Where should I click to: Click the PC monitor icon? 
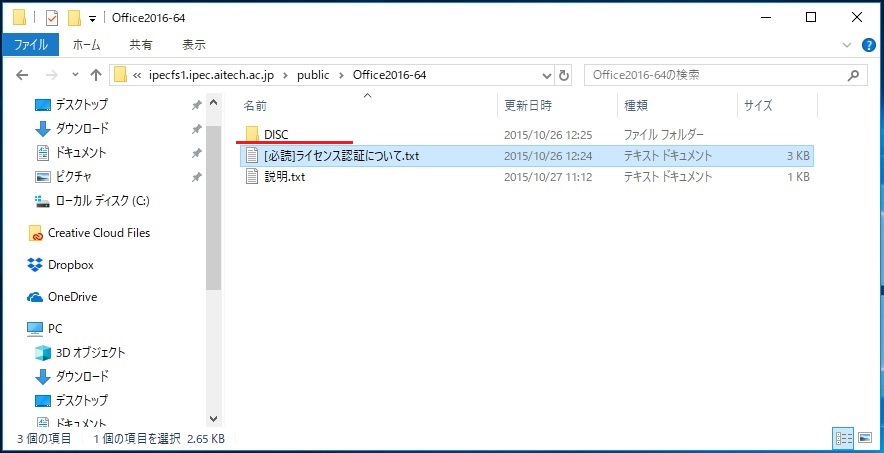[x=35, y=328]
